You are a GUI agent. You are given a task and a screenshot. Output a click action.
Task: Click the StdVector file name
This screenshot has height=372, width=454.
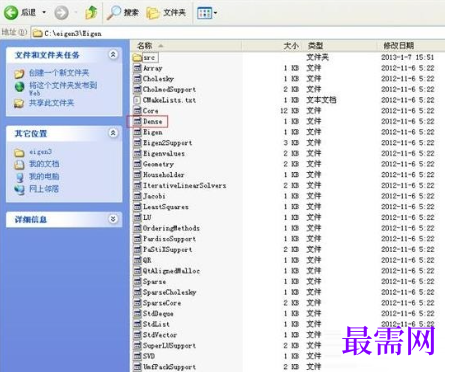coord(160,335)
